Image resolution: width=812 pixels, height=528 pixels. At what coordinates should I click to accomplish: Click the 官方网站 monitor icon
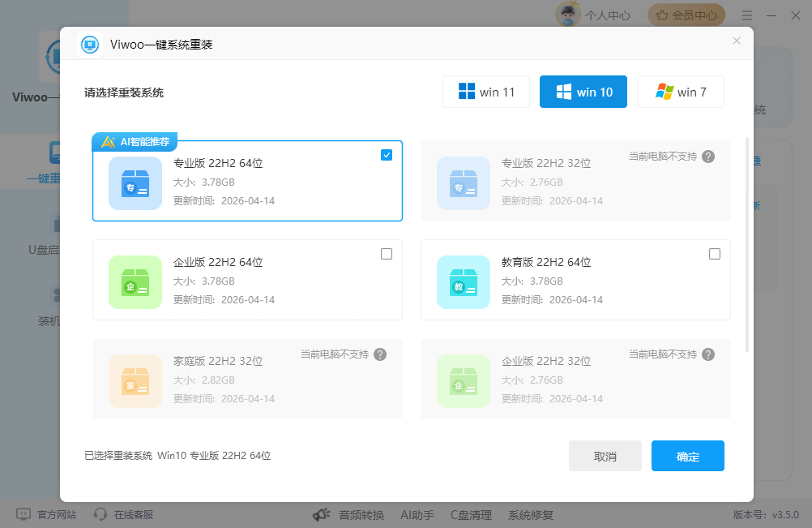pos(24,514)
